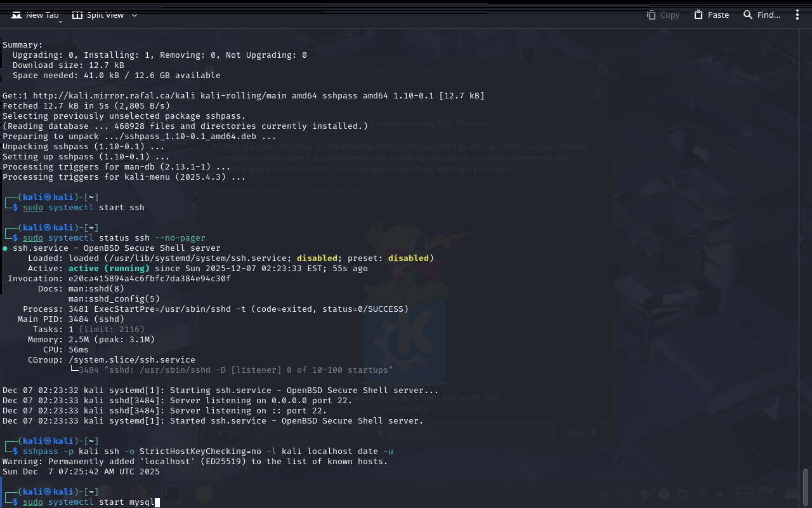This screenshot has width=812, height=508.
Task: Click the New Tab icon
Action: pyautogui.click(x=16, y=15)
